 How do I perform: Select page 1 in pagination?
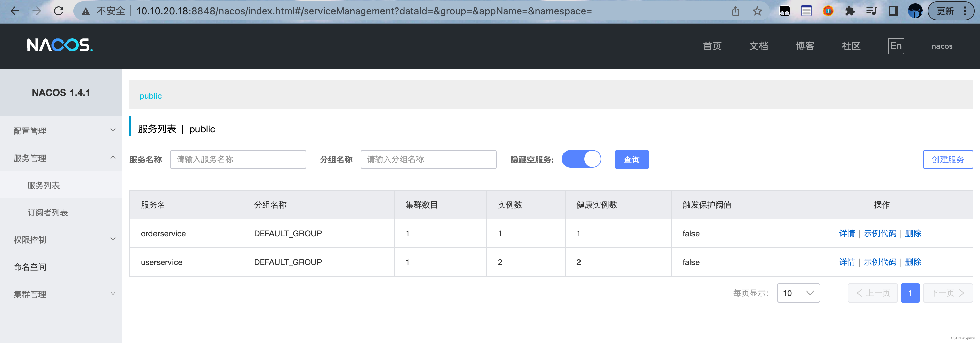[910, 293]
